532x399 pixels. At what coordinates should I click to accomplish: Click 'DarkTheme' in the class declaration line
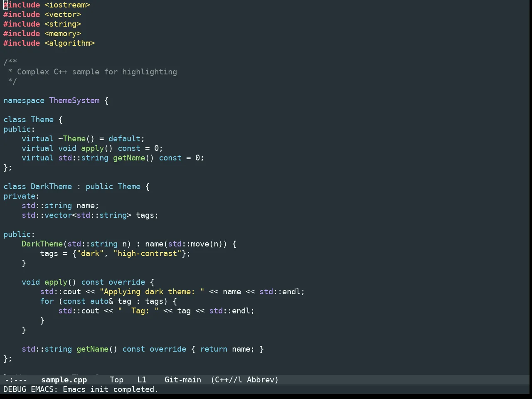tap(51, 187)
